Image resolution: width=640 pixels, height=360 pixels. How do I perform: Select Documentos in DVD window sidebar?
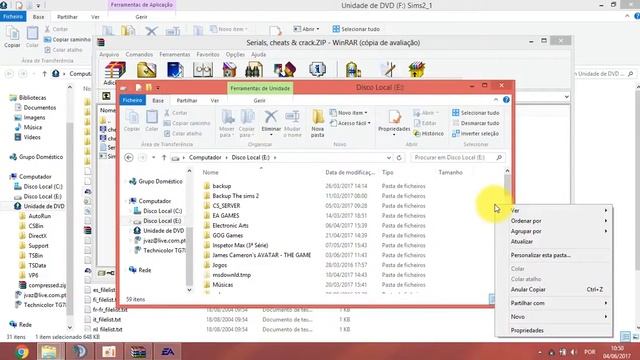[x=40, y=108]
